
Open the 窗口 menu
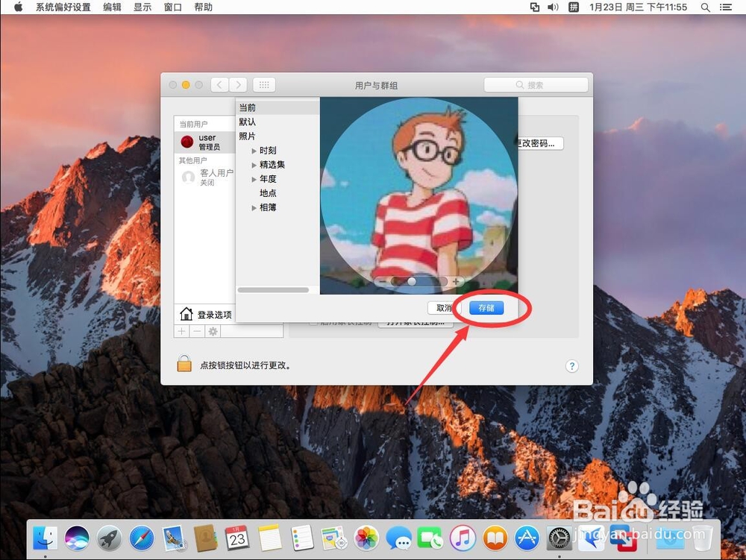click(x=173, y=7)
